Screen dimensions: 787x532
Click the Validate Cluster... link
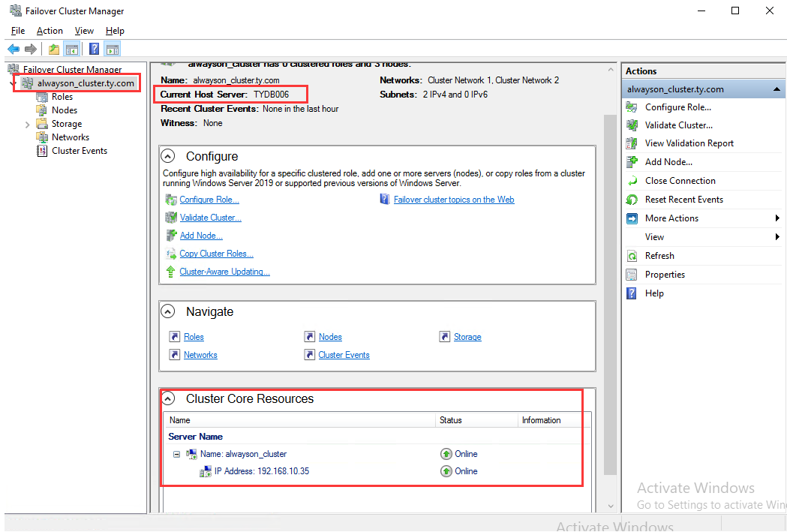point(210,218)
